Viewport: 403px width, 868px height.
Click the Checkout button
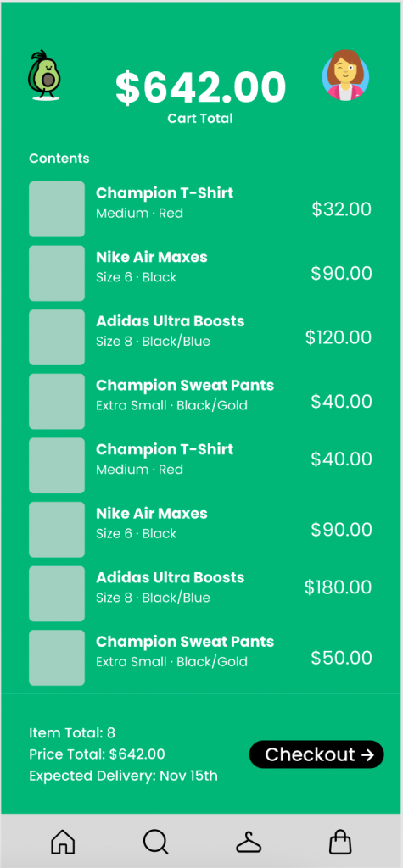[316, 754]
